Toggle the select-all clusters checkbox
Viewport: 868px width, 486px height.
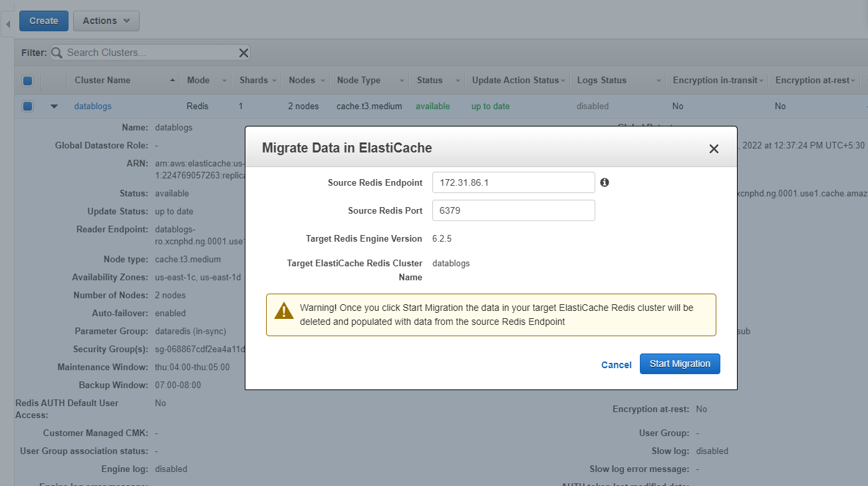click(x=27, y=81)
